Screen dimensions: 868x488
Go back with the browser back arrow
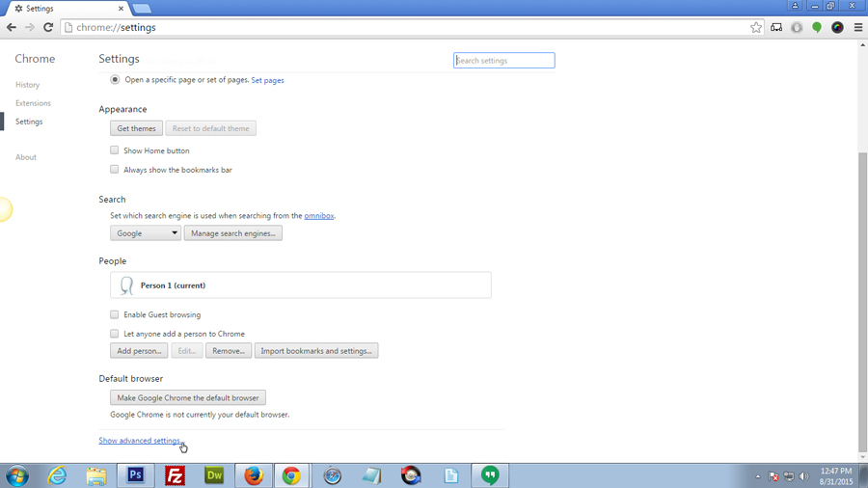pos(11,27)
